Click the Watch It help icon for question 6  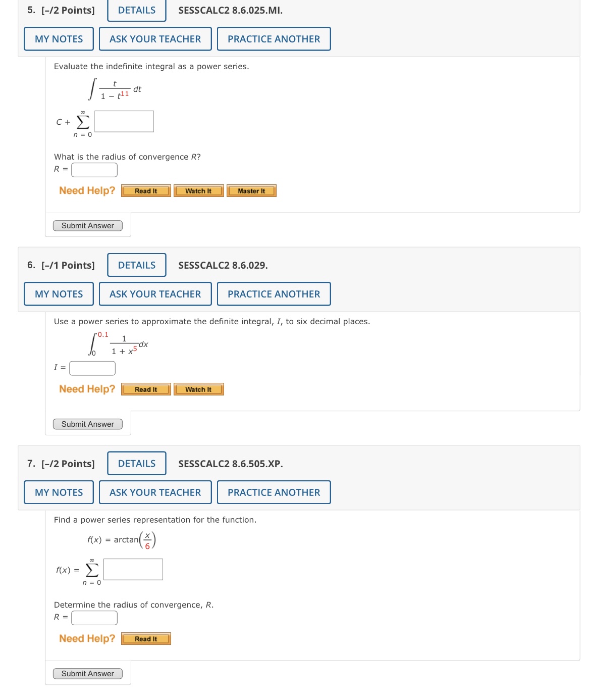click(199, 389)
